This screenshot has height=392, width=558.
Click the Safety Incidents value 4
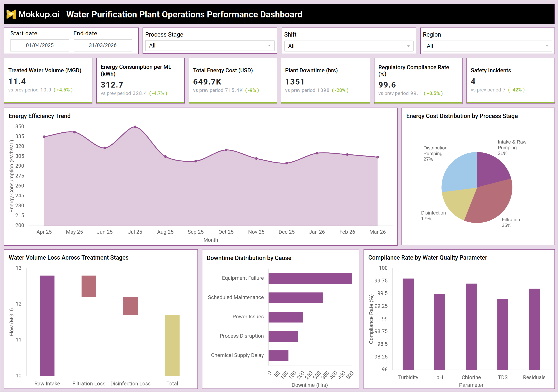[473, 81]
